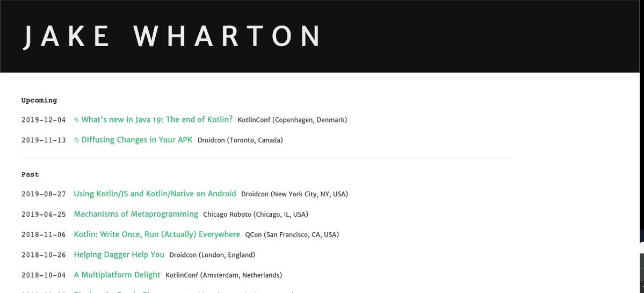Click the Past section heading
The height and width of the screenshot is (293, 644).
30,175
